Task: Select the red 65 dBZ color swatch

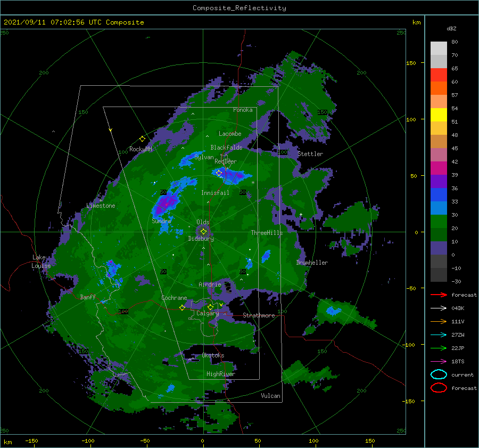Action: pos(439,75)
